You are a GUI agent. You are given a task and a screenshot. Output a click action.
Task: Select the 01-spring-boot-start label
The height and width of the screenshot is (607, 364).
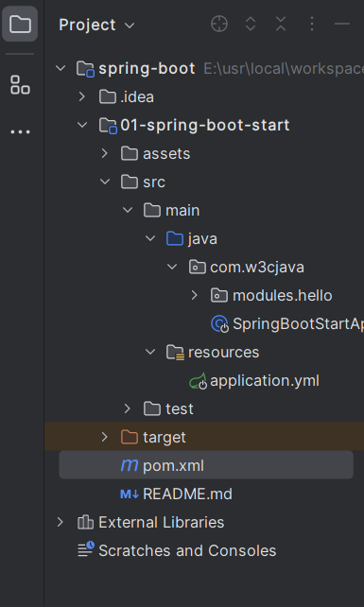[x=205, y=125]
